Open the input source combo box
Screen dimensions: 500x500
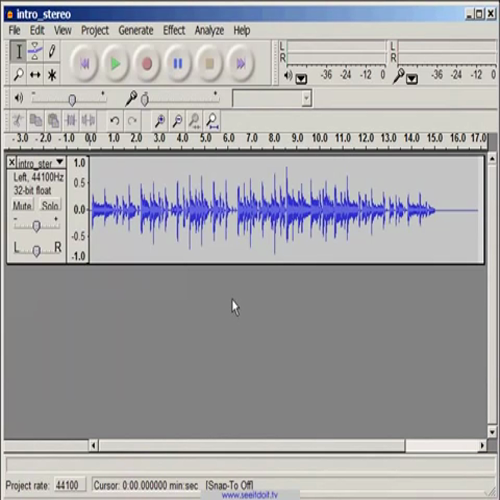[272, 99]
